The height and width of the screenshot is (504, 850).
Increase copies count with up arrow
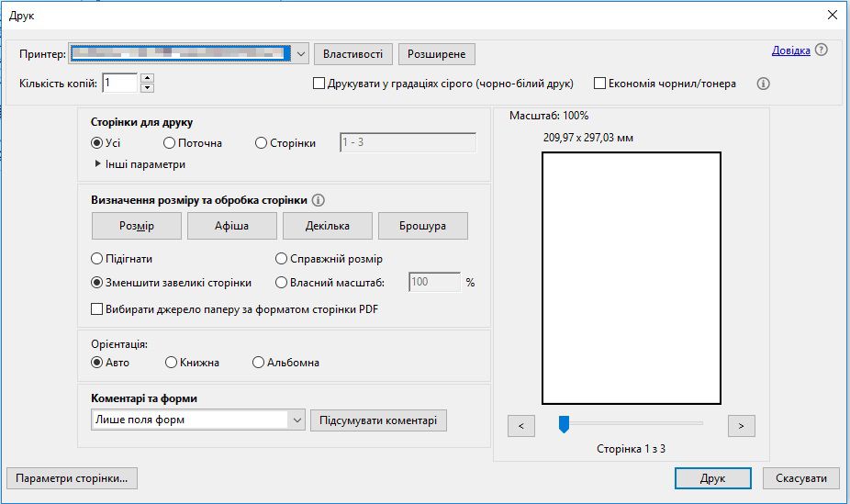(147, 78)
